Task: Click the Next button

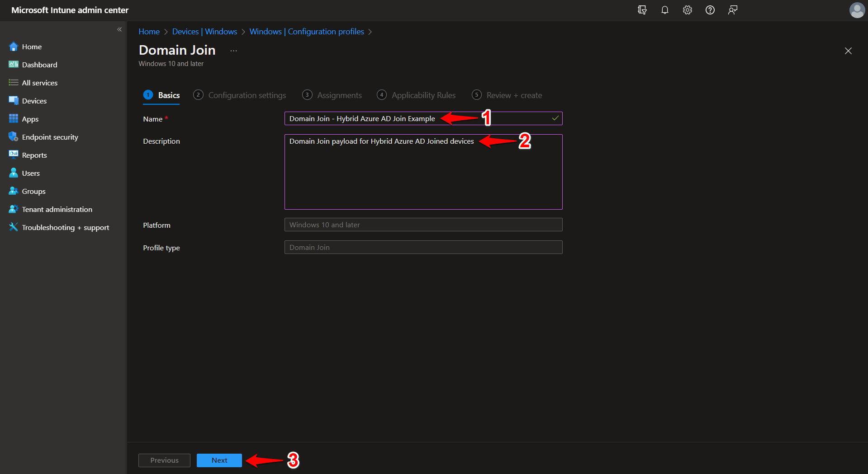Action: click(219, 460)
